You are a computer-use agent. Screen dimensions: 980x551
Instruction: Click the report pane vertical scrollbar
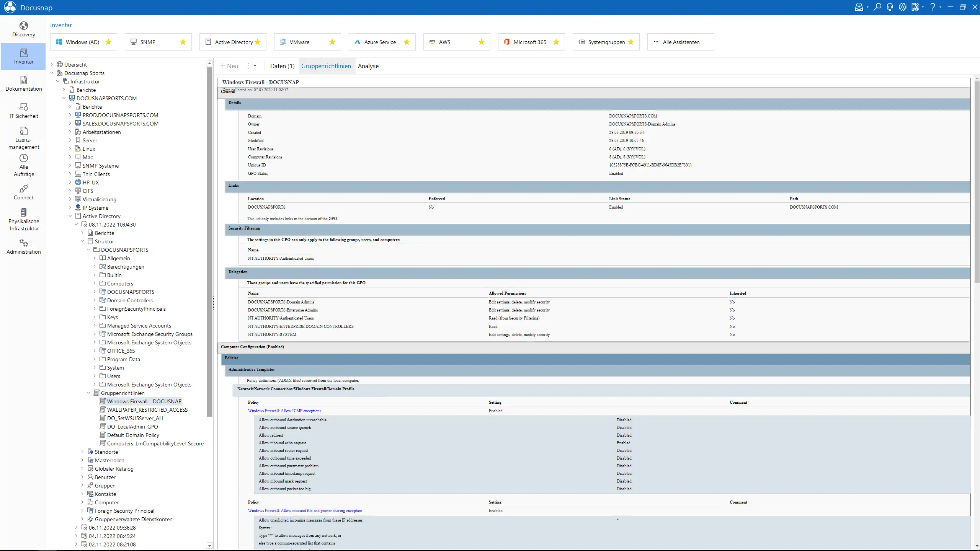click(x=977, y=182)
